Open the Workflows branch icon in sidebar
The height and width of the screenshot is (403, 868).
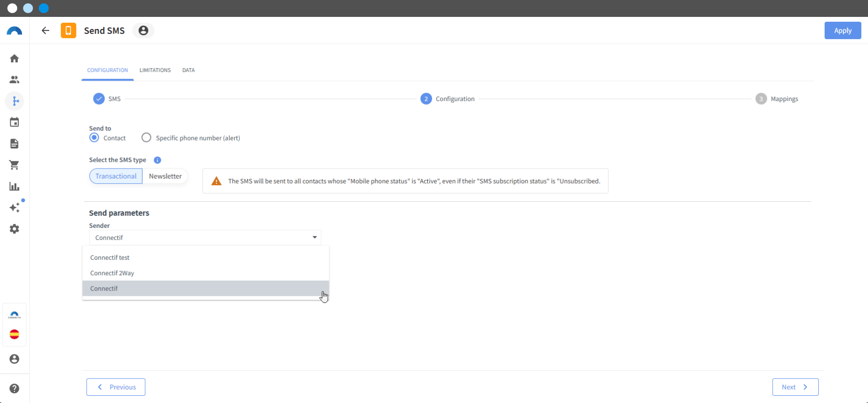[14, 101]
